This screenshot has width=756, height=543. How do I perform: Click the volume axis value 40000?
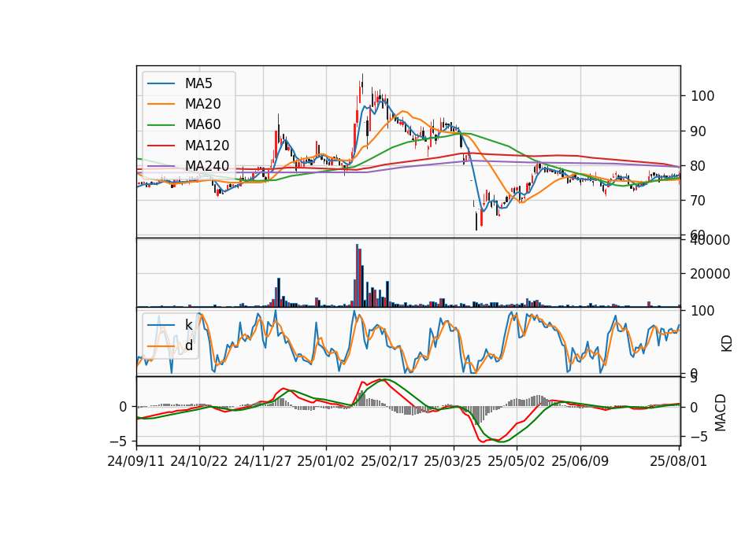pos(710,240)
